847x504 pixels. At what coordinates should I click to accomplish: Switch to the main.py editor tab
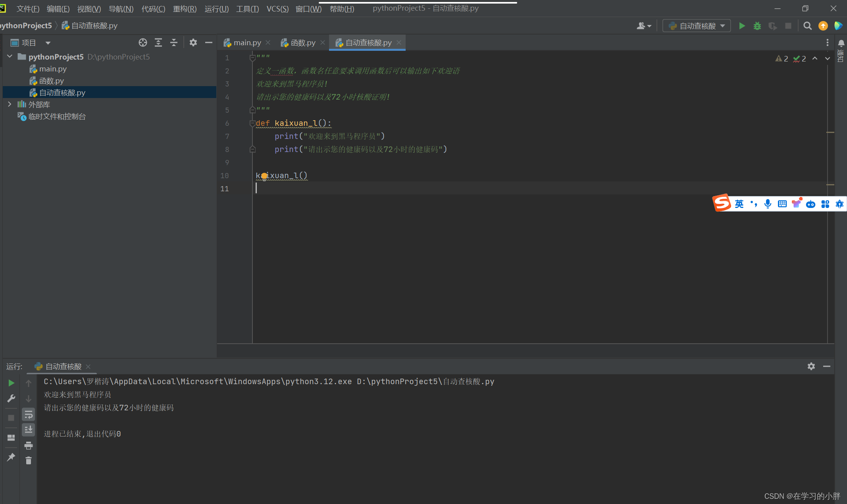(246, 42)
